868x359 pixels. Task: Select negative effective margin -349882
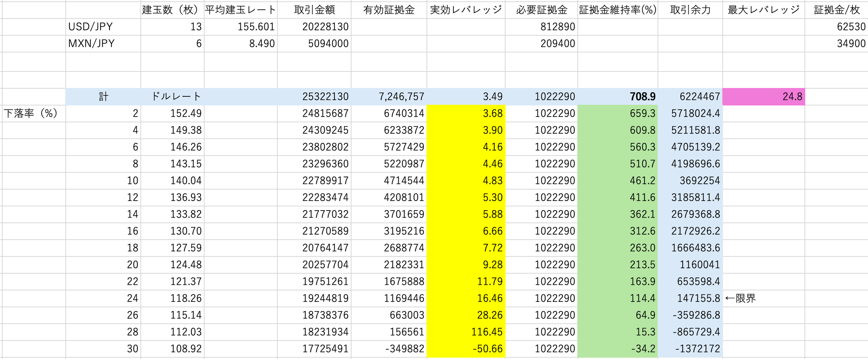pos(389,349)
